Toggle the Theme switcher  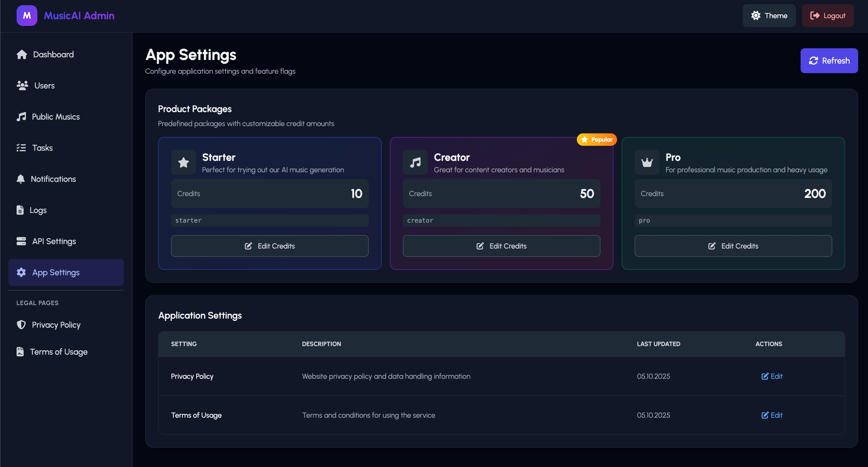(x=769, y=16)
